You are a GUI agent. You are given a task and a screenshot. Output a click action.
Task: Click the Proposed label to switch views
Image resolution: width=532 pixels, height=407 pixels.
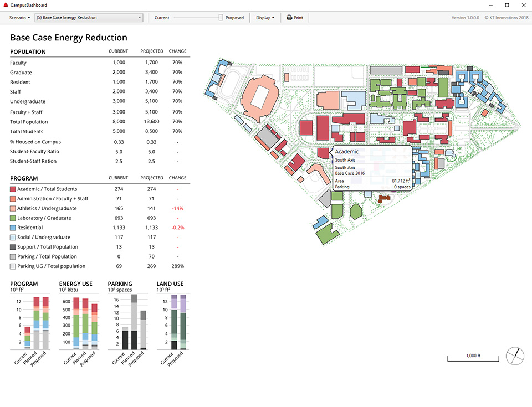click(234, 17)
